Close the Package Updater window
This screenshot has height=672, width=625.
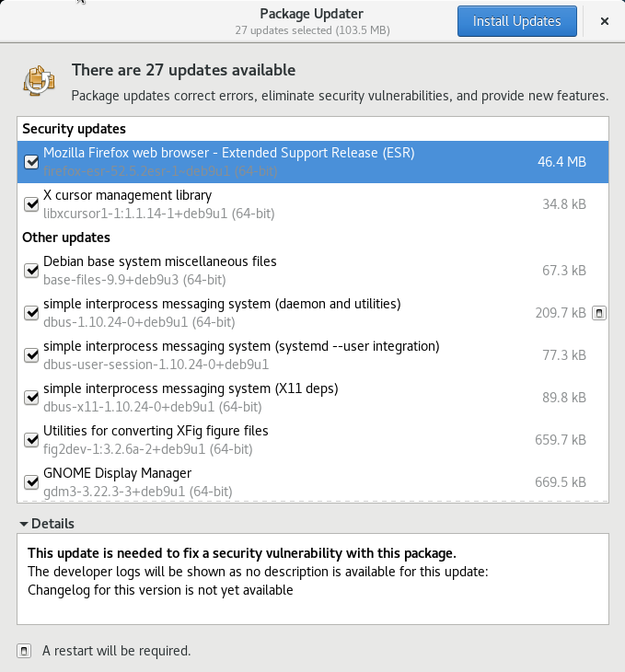(x=605, y=21)
